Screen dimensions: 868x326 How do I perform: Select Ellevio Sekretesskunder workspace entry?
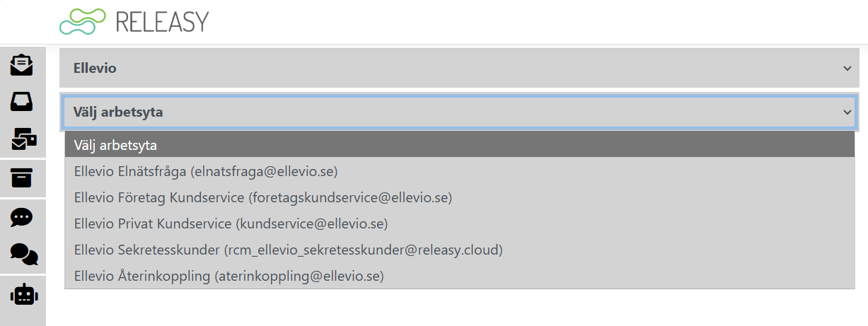288,250
